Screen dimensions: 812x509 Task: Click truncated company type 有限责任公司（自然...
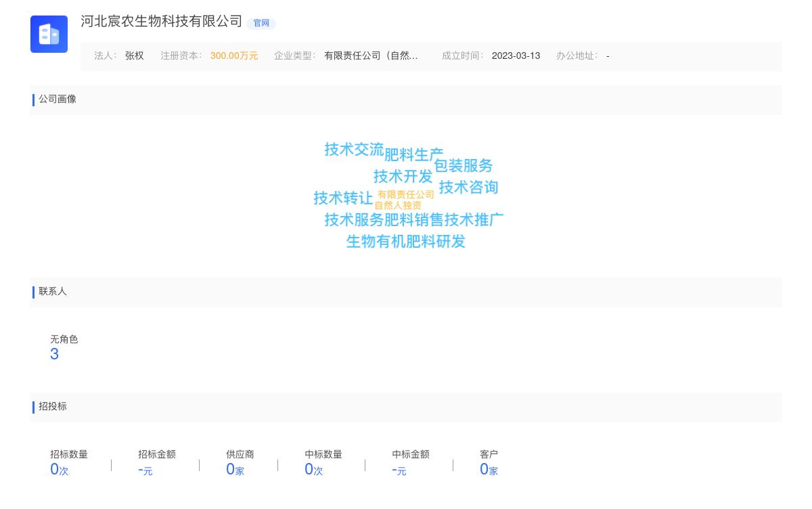click(371, 56)
